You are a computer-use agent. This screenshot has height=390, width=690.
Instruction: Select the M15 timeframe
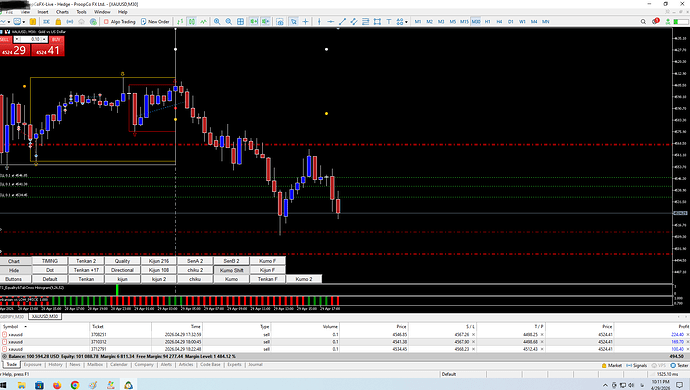click(x=464, y=22)
